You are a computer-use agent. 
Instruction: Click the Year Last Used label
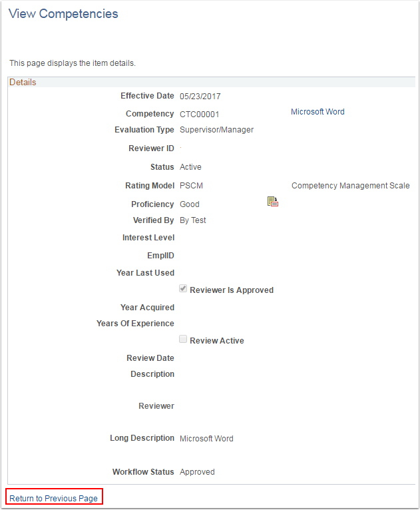coord(145,272)
